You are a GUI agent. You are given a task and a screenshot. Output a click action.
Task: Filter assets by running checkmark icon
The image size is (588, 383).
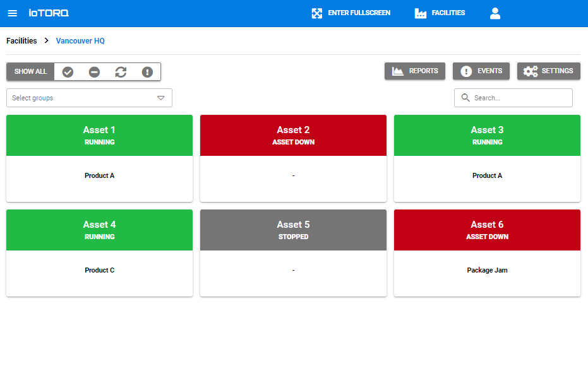tap(68, 72)
